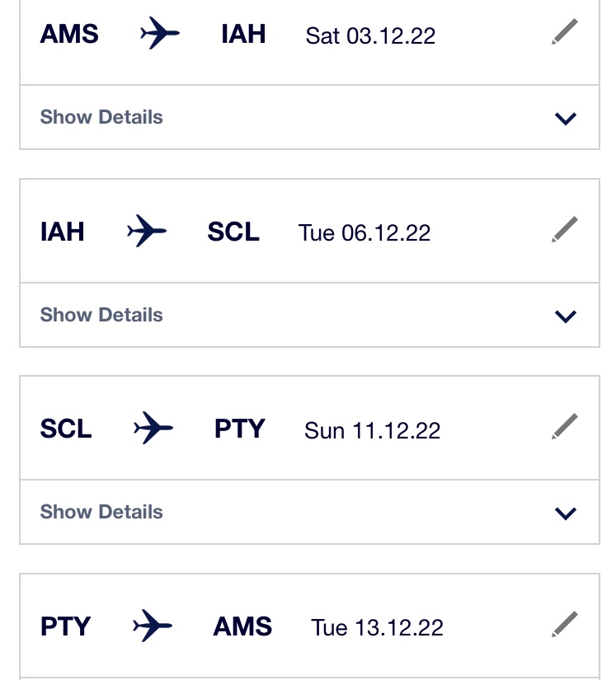Edit the AMS to IAH flight

tap(564, 31)
